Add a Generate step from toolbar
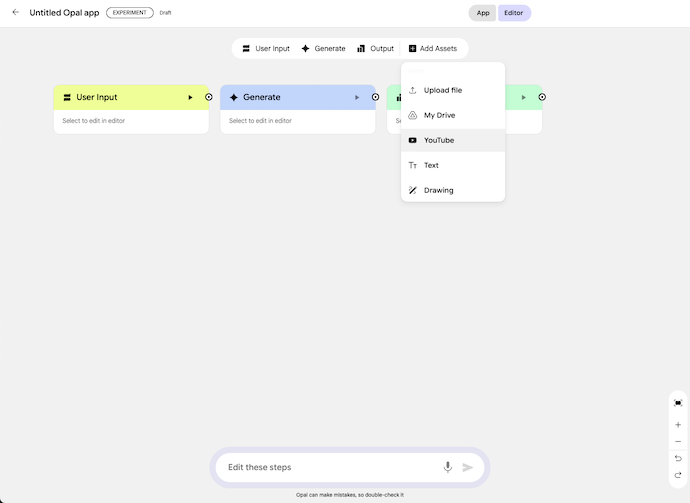Viewport: 690px width, 503px height. pos(323,48)
